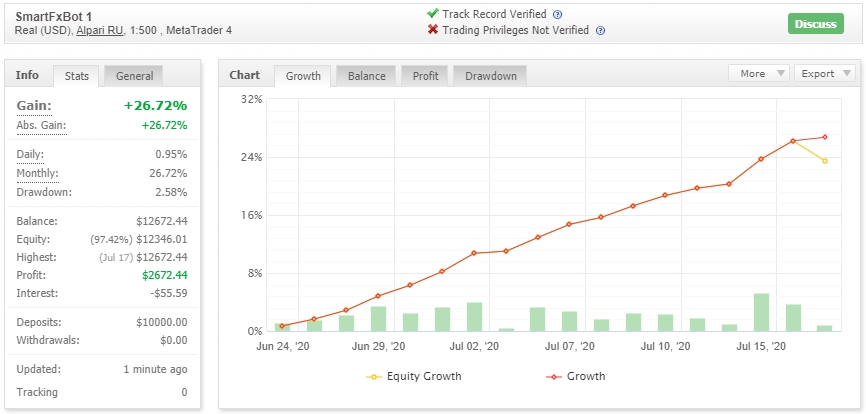Click the 0.95% Daily value
This screenshot has width=866, height=414.
(x=171, y=155)
